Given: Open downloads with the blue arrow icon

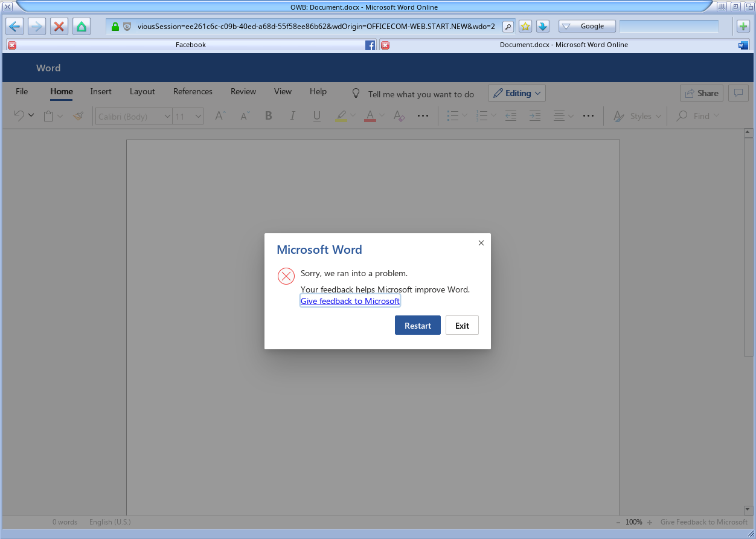Looking at the screenshot, I should [542, 27].
